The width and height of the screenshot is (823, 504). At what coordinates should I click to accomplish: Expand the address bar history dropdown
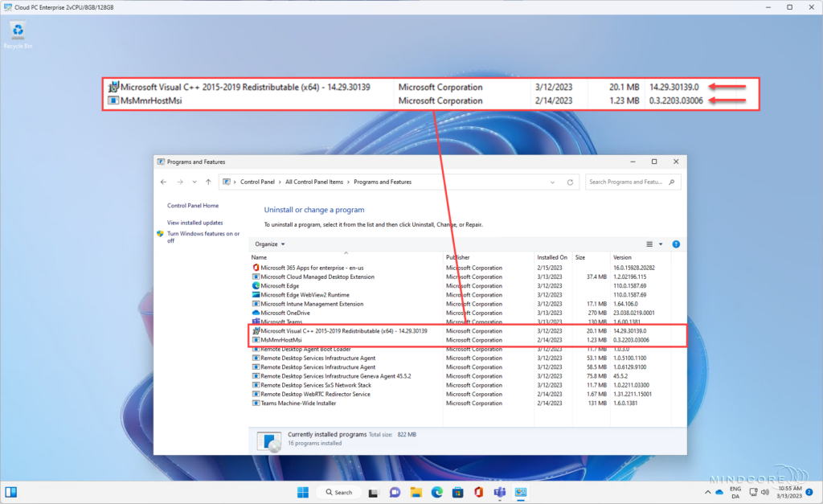click(554, 182)
